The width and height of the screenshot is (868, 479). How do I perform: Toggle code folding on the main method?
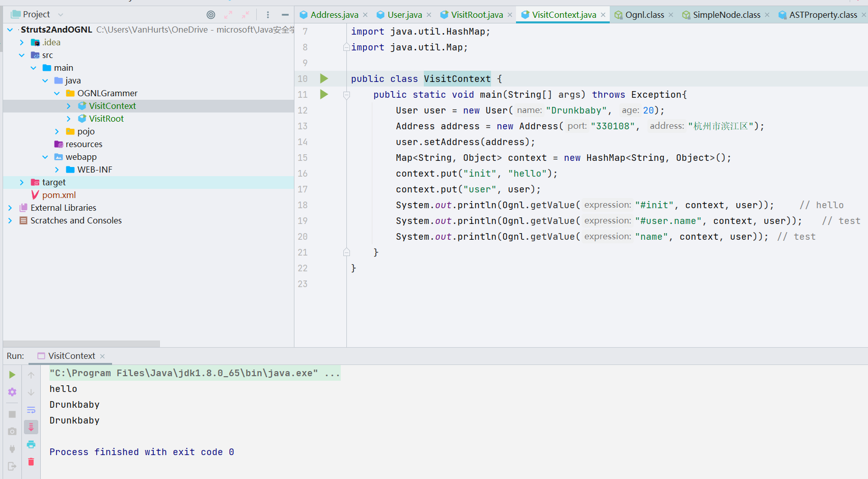[x=346, y=95]
